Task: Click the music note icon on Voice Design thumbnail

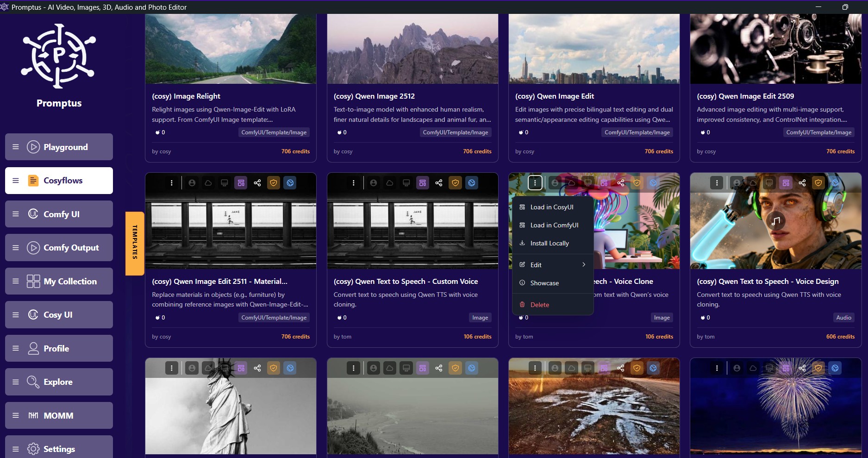Action: tap(776, 221)
